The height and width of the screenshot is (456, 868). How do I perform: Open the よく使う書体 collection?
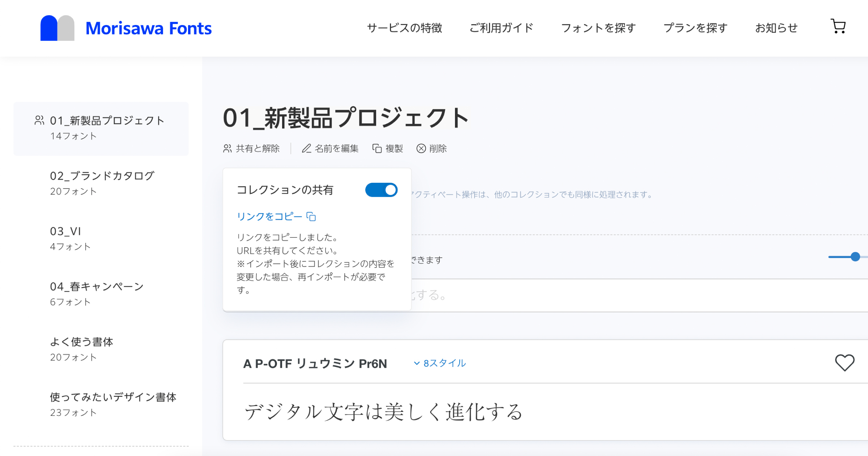click(81, 342)
